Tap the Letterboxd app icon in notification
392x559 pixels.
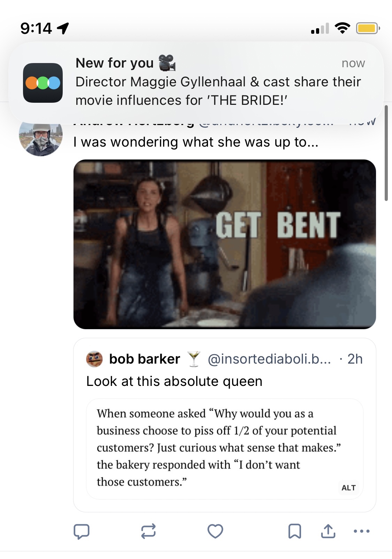tap(43, 83)
